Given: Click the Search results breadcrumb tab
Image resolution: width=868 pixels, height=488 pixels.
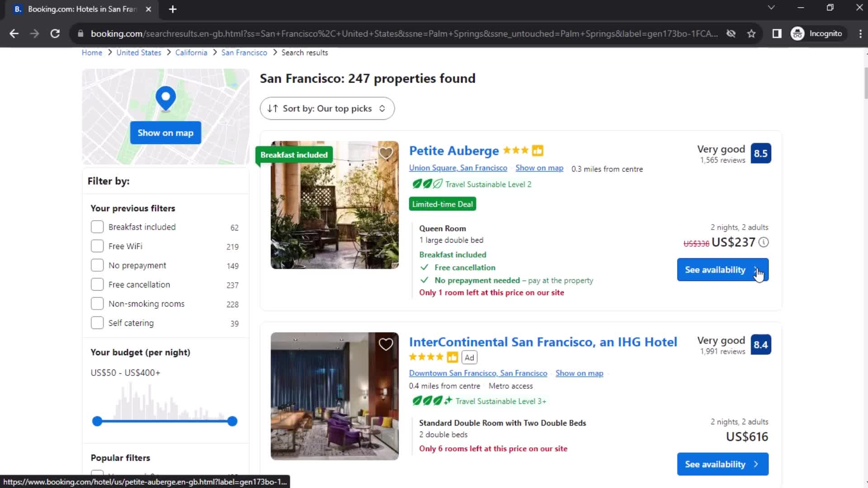Looking at the screenshot, I should click(304, 53).
